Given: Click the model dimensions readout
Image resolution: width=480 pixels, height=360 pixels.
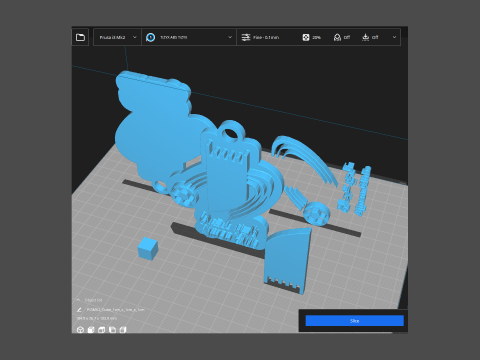Looking at the screenshot, I should pyautogui.click(x=97, y=319).
